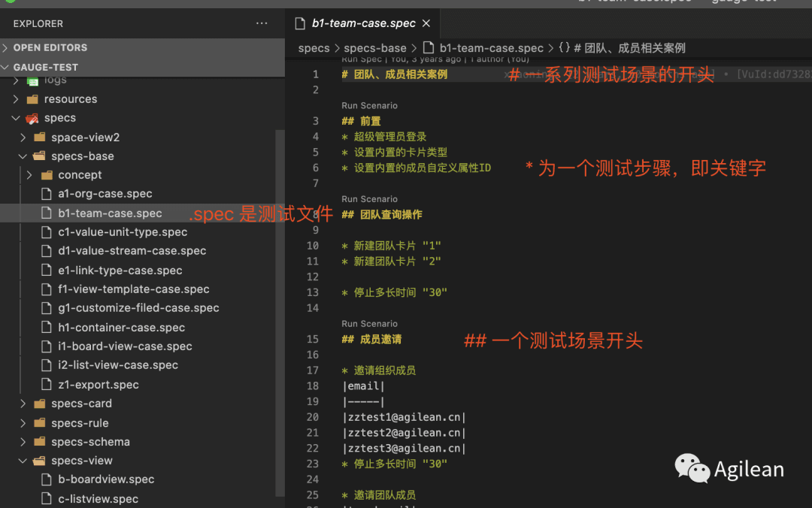Screen dimensions: 812x508
Task: Open the Explorer more actions menu
Action: click(x=262, y=23)
